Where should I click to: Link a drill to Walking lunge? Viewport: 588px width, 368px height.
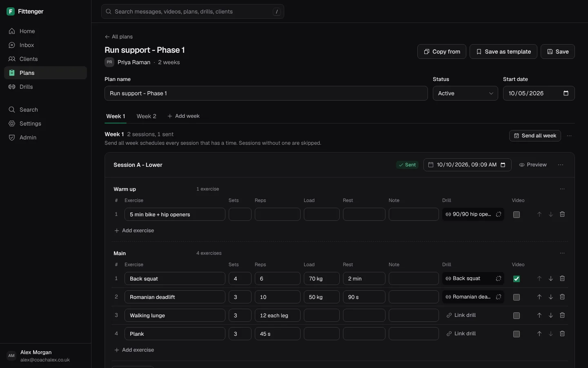click(x=461, y=315)
